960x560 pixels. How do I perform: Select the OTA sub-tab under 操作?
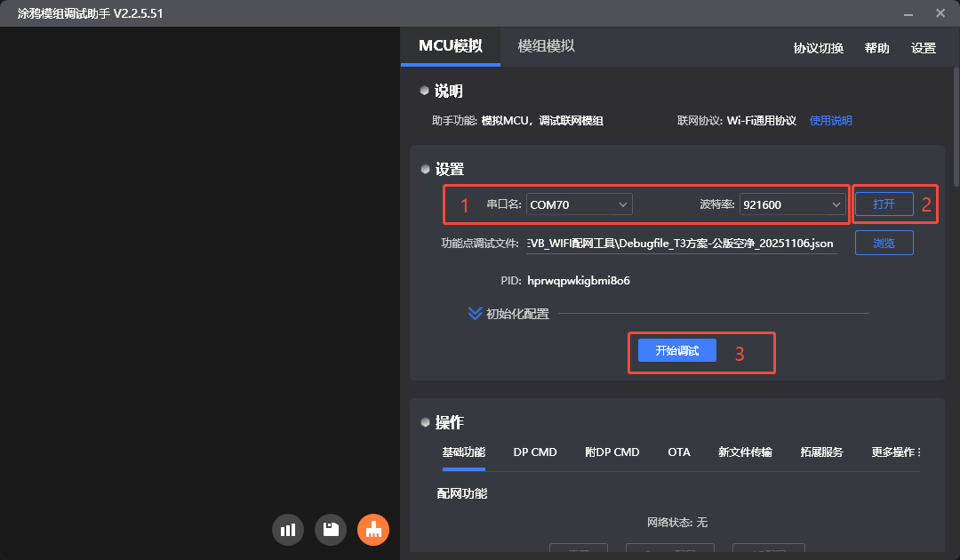(x=679, y=452)
